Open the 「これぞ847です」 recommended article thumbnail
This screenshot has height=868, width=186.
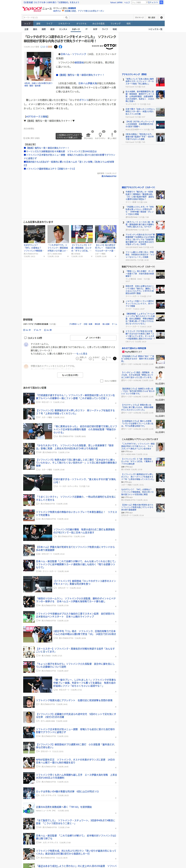[58, 234]
